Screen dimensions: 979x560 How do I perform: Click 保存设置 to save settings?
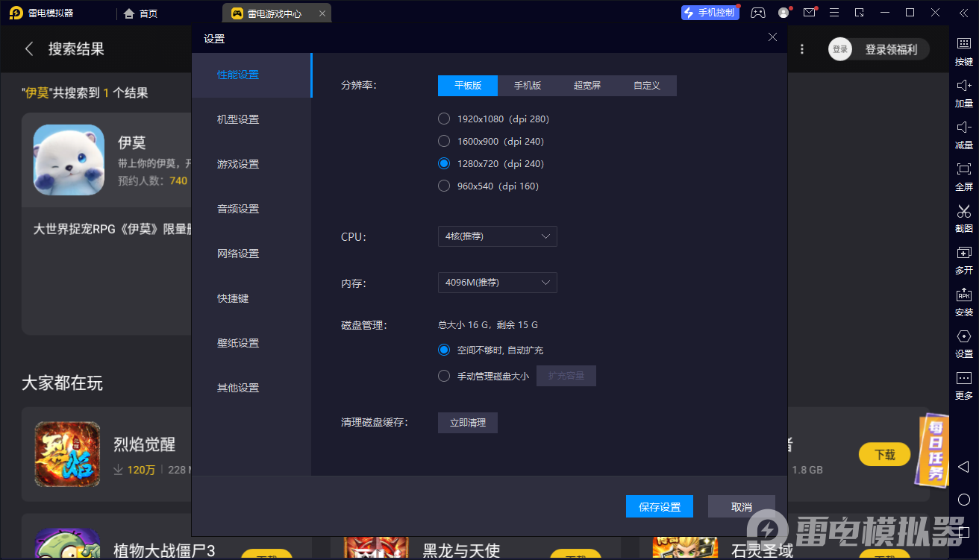pos(660,506)
